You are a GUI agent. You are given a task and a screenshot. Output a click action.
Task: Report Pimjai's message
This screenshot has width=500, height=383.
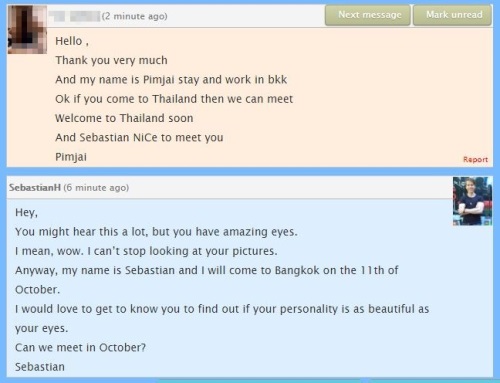pyautogui.click(x=475, y=159)
